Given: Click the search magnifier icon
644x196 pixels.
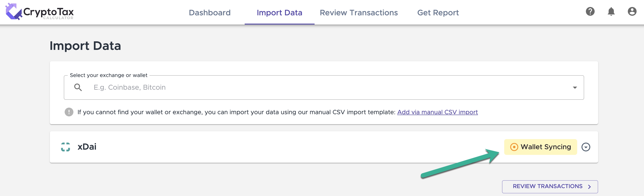Looking at the screenshot, I should (78, 87).
